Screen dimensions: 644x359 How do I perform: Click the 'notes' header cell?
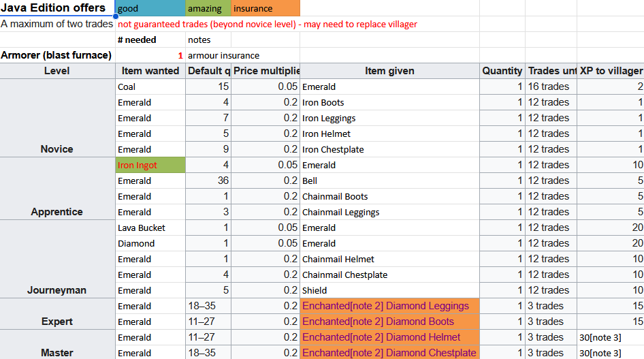coord(208,40)
